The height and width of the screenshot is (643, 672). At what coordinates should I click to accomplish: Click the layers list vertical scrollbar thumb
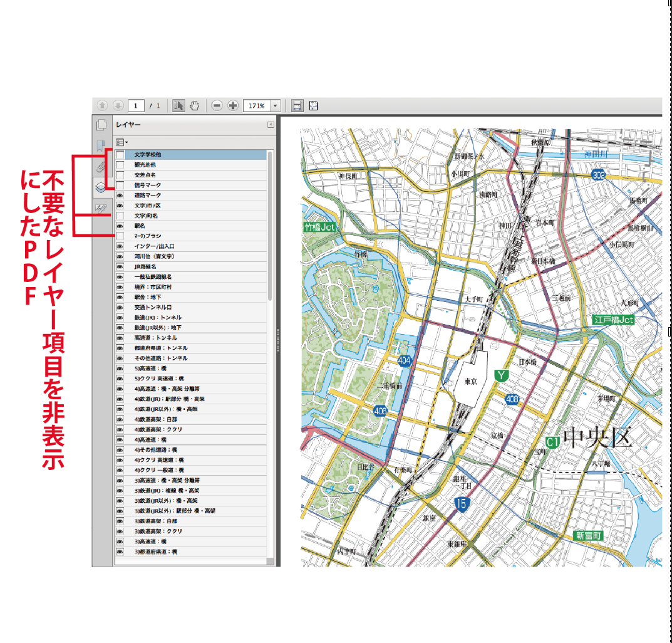point(270,226)
